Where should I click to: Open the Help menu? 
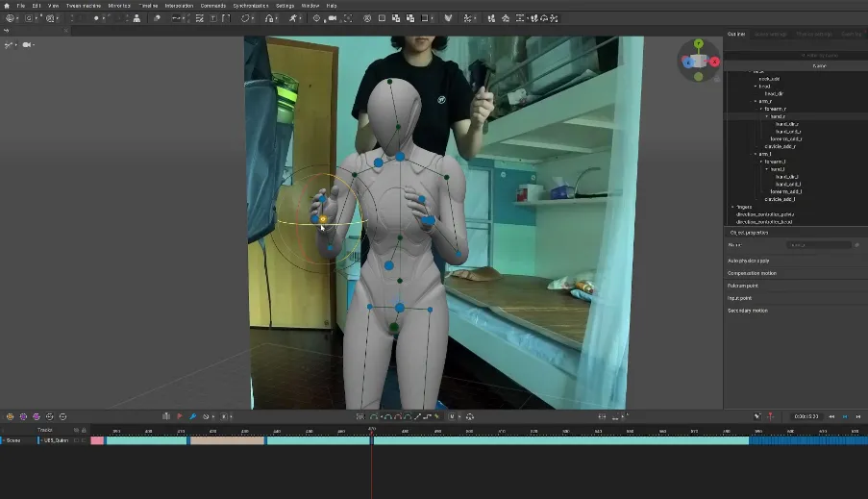(x=332, y=6)
